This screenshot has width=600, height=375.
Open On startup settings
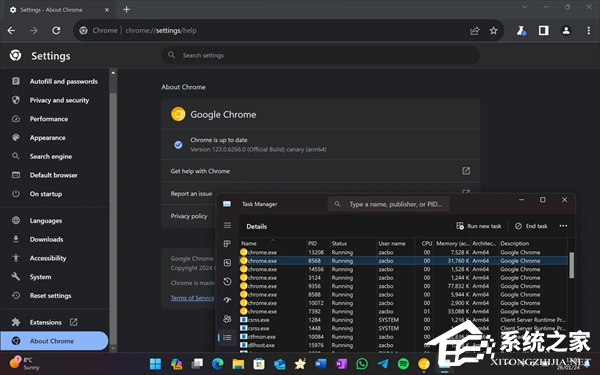[x=54, y=194]
